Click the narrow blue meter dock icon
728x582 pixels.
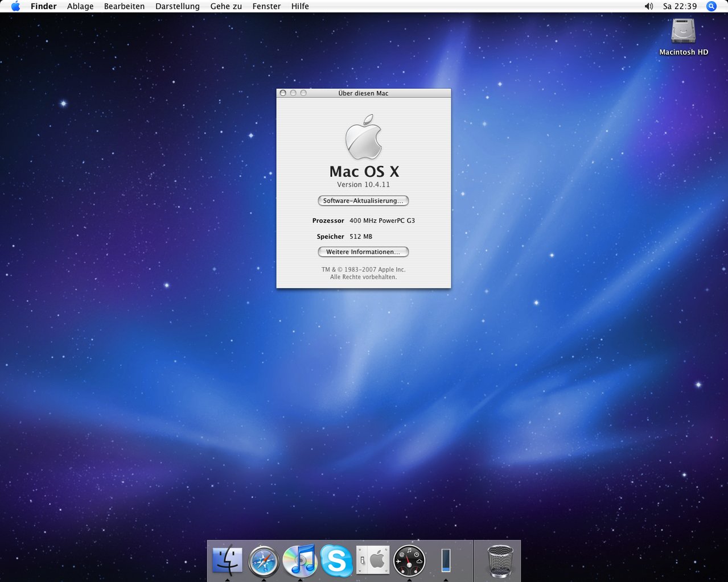click(446, 560)
